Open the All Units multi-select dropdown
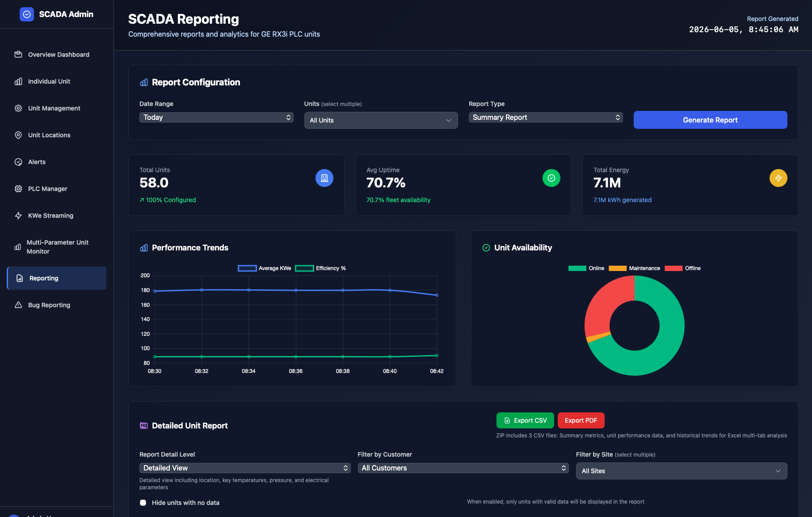812x517 pixels. (x=381, y=120)
